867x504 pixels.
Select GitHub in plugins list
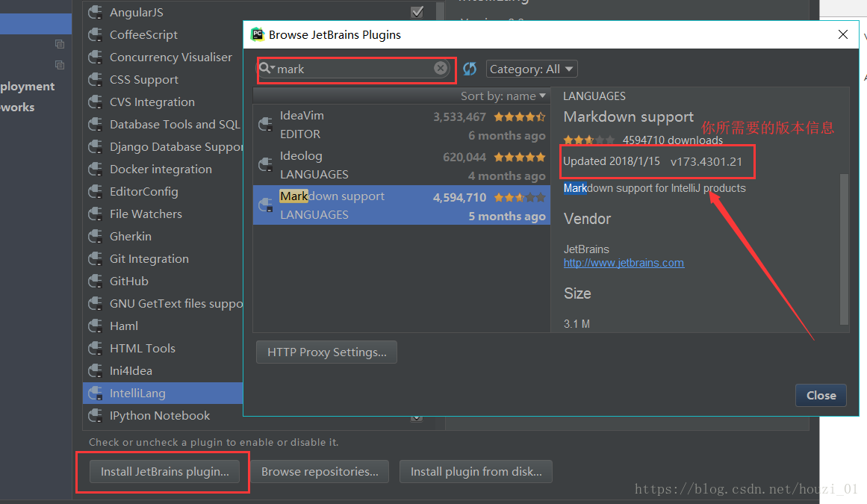[163, 281]
